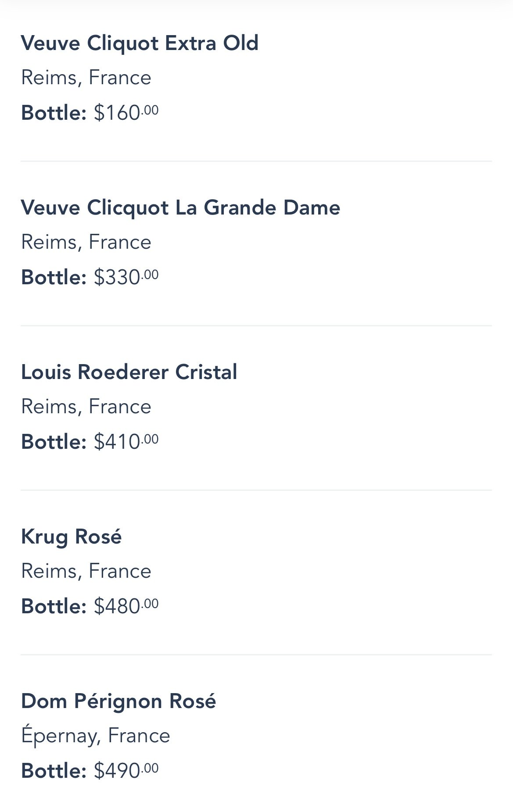Click Reims, France under Krug Rosé

tap(86, 571)
